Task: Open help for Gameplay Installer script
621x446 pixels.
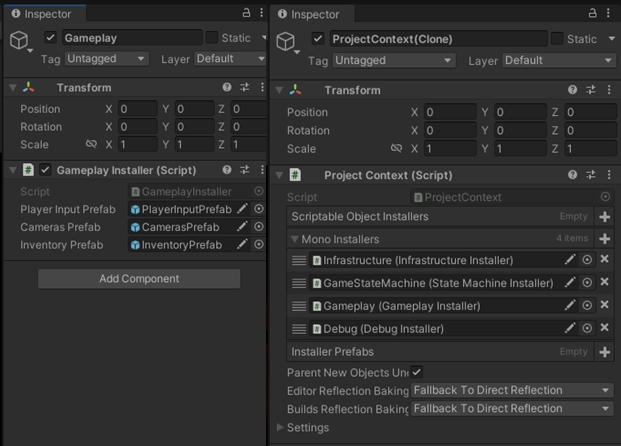Action: point(227,171)
